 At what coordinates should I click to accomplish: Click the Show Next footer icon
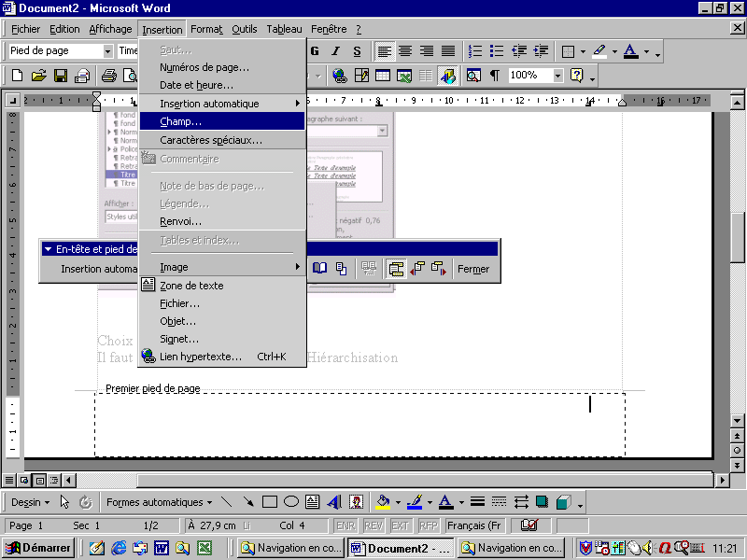point(437,269)
